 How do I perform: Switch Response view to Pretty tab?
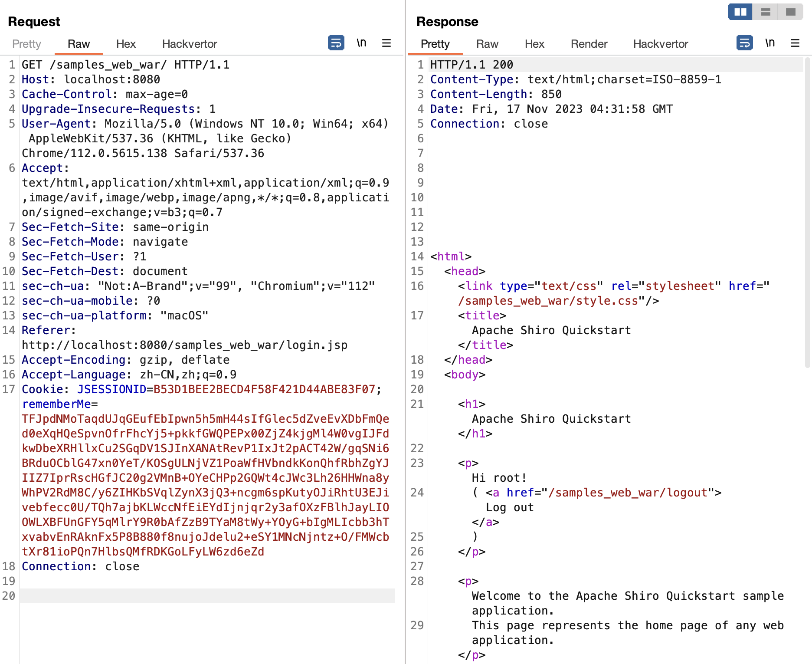tap(435, 44)
